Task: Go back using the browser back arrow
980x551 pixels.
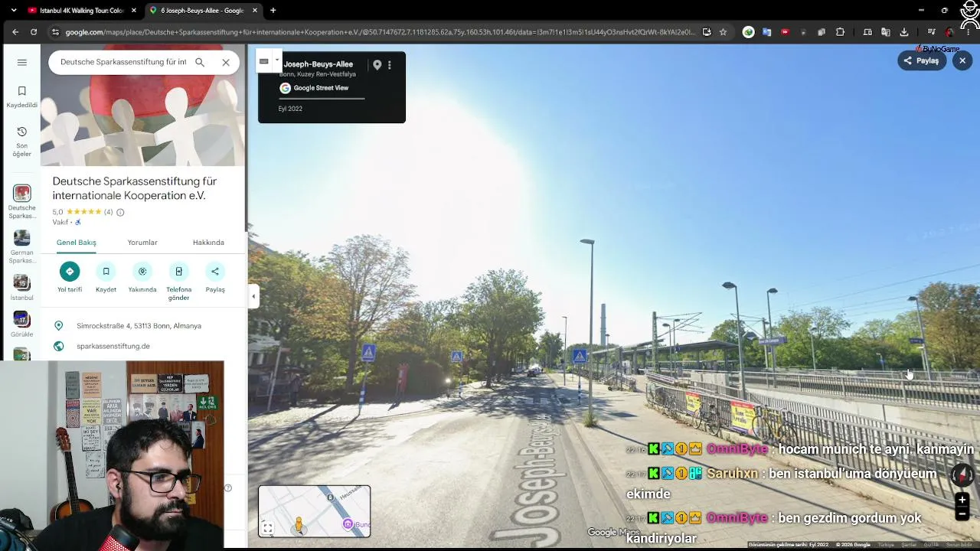Action: 15,32
